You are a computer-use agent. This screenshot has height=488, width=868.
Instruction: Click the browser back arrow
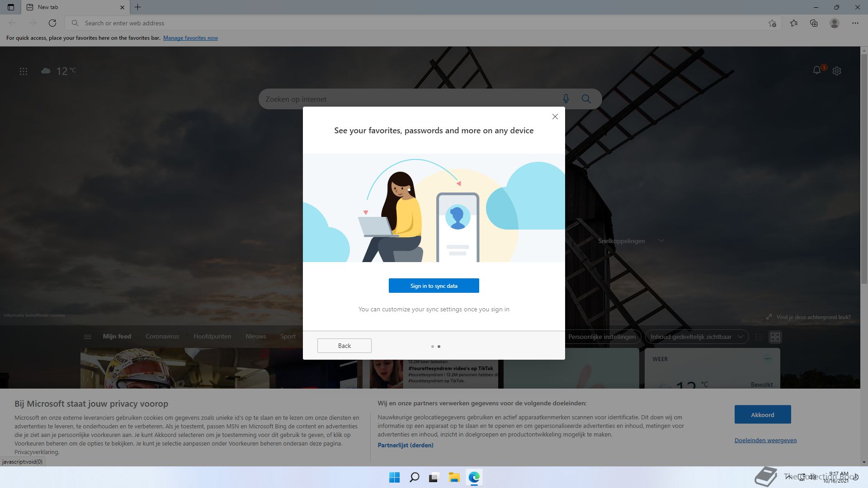click(13, 23)
